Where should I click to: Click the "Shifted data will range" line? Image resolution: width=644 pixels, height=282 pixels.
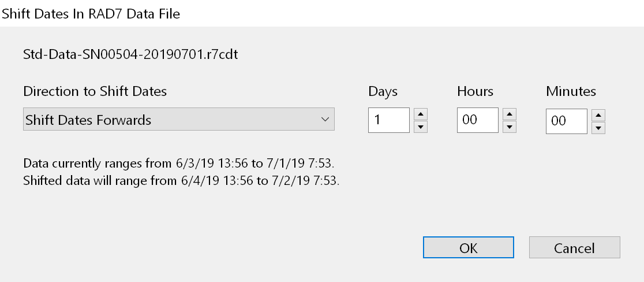pyautogui.click(x=181, y=181)
